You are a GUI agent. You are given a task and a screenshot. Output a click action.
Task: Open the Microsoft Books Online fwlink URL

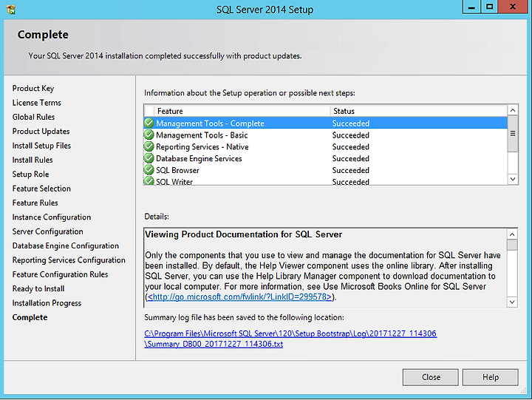[239, 296]
